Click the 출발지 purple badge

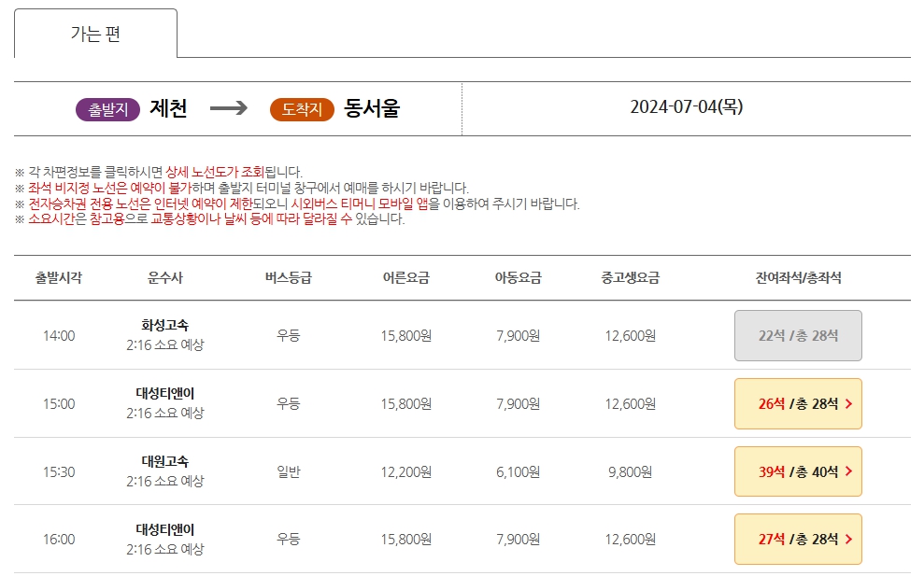pyautogui.click(x=107, y=109)
